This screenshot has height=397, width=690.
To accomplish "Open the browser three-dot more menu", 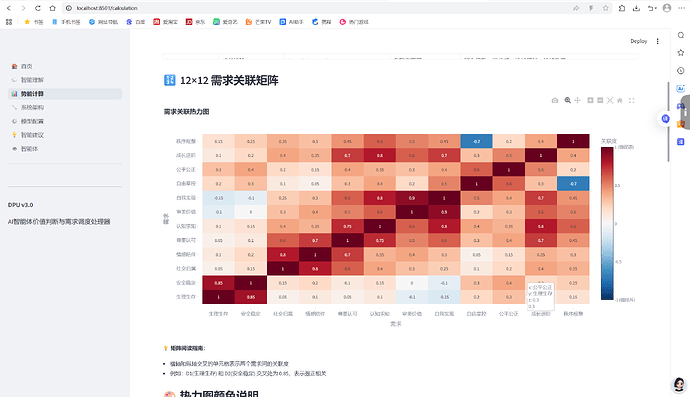I will (x=682, y=8).
